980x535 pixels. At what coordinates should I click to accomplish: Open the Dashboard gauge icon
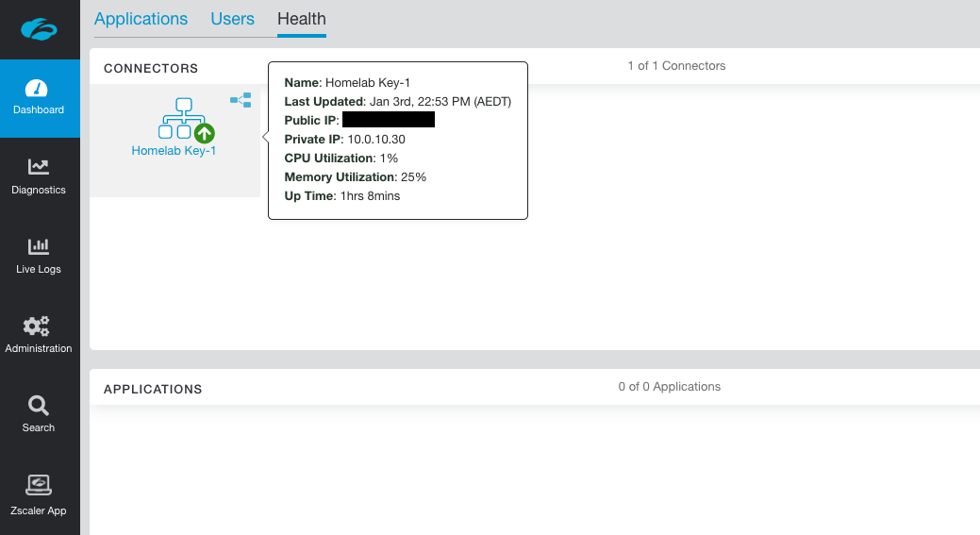pyautogui.click(x=39, y=89)
